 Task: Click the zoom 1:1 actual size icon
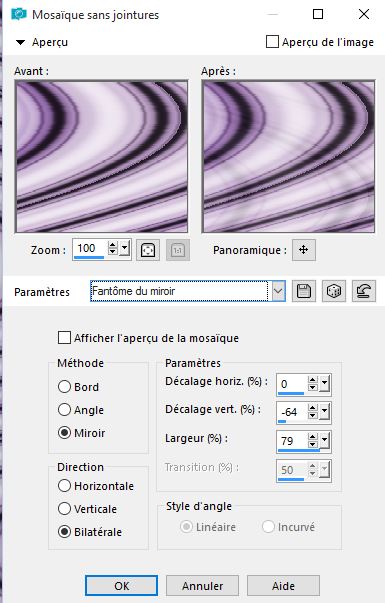tap(178, 250)
